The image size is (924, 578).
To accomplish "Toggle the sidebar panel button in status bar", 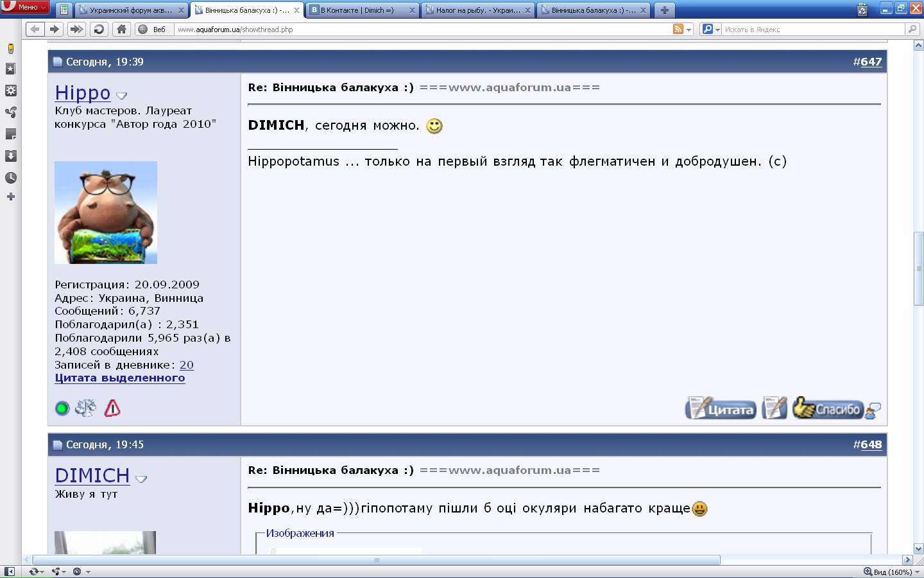I will pyautogui.click(x=9, y=571).
